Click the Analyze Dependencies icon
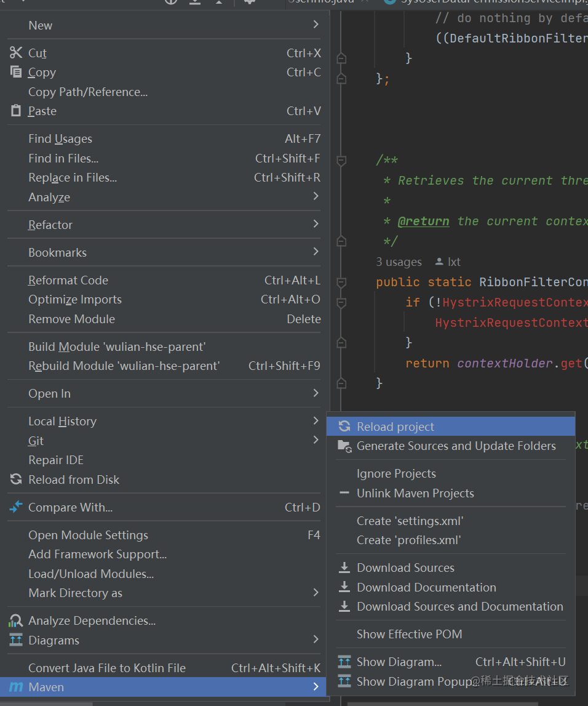This screenshot has height=706, width=588. point(16,620)
